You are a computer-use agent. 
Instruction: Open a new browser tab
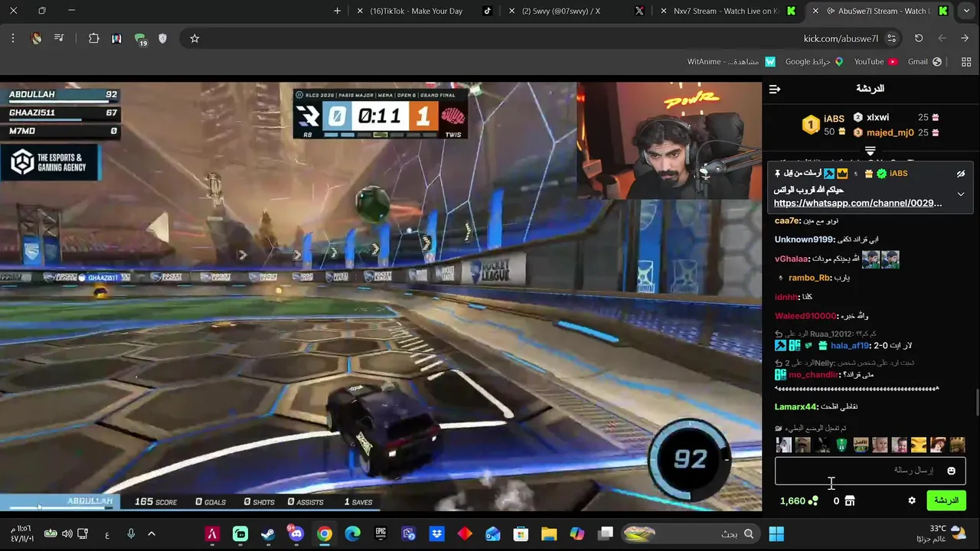point(337,11)
